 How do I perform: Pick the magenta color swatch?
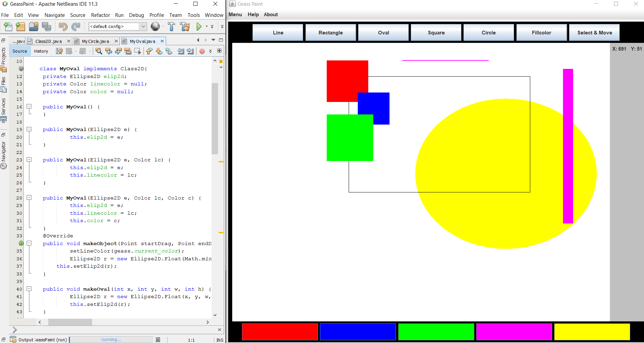514,332
